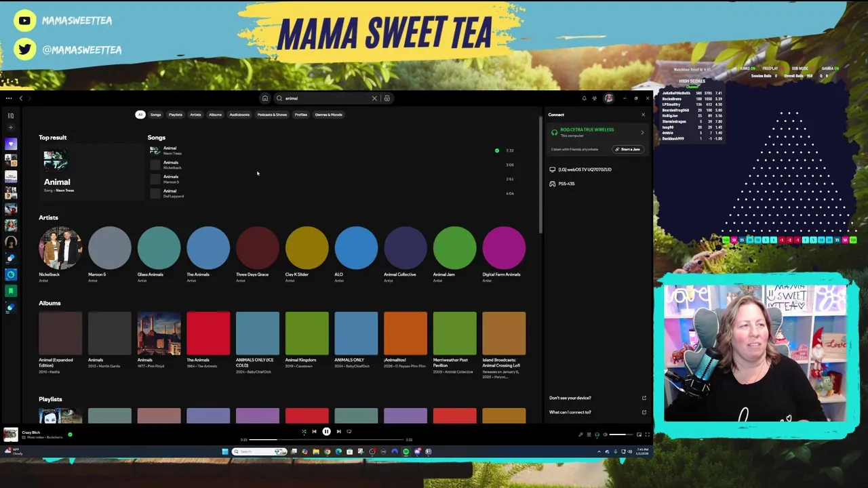868x488 pixels.
Task: Open Spotify Home via house icon
Action: [265, 98]
